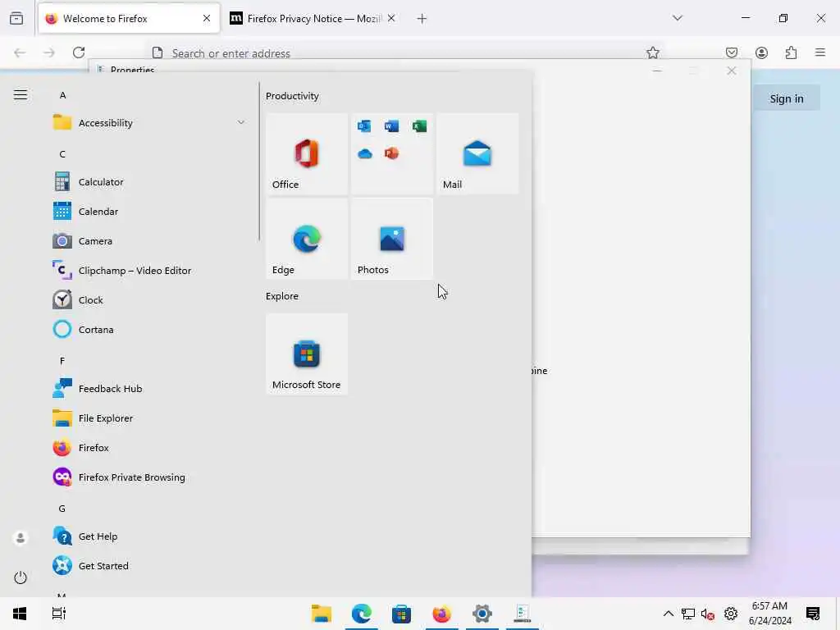Open the Firefox account button
840x630 pixels.
[x=761, y=52]
